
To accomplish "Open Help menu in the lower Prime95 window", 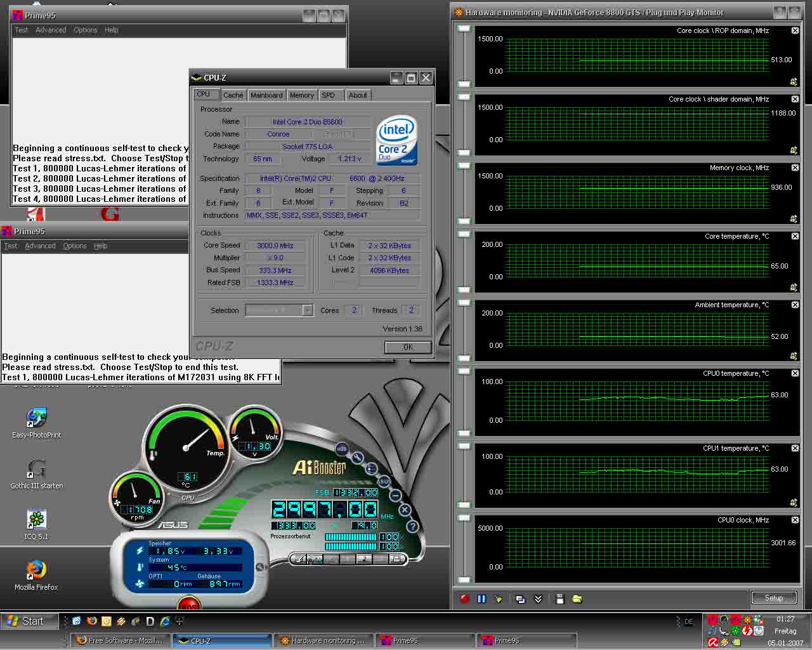I will pos(100,246).
